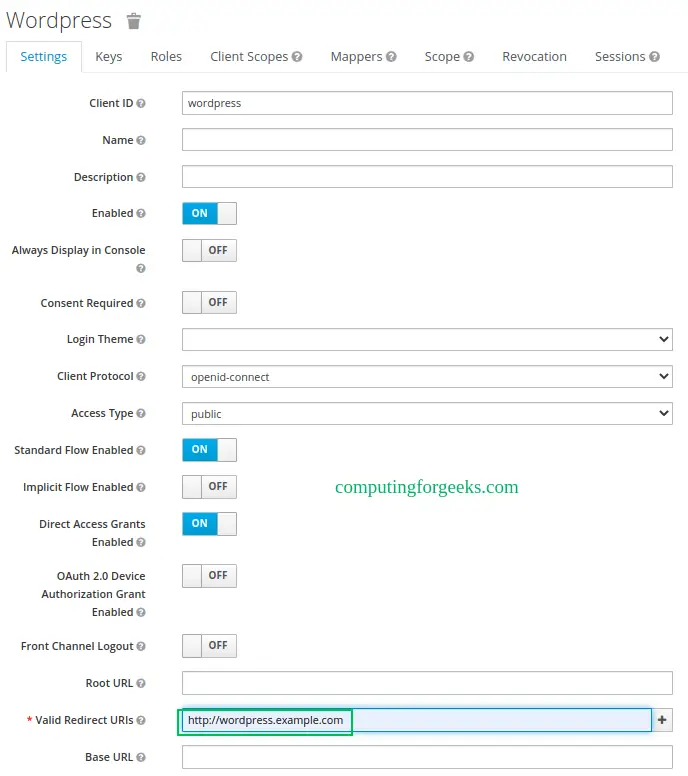Open help icon for Access Type

click(141, 413)
